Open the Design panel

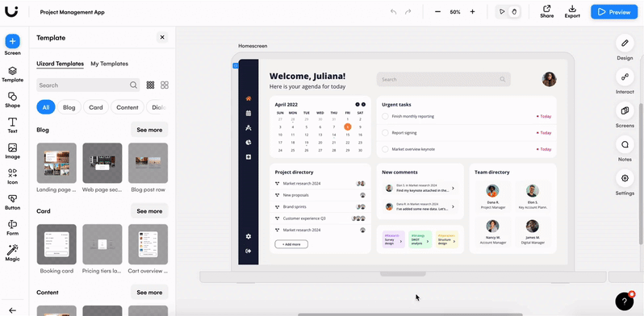(x=625, y=43)
